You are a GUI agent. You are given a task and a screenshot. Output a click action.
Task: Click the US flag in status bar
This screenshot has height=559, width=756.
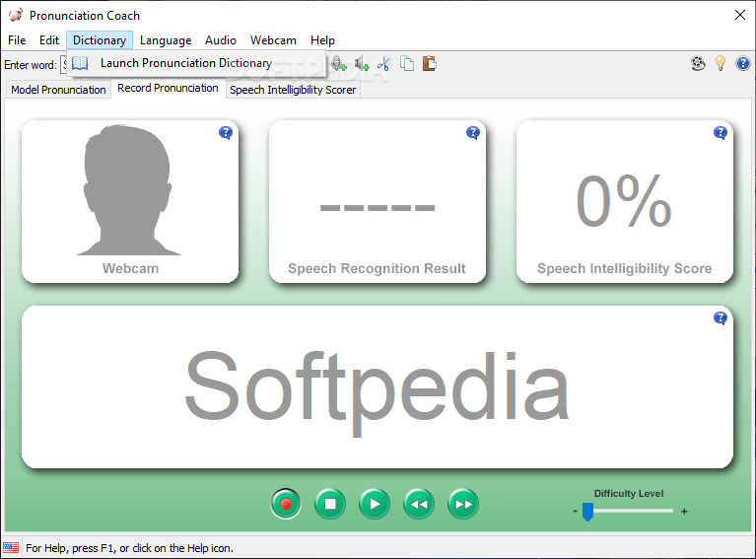[11, 547]
